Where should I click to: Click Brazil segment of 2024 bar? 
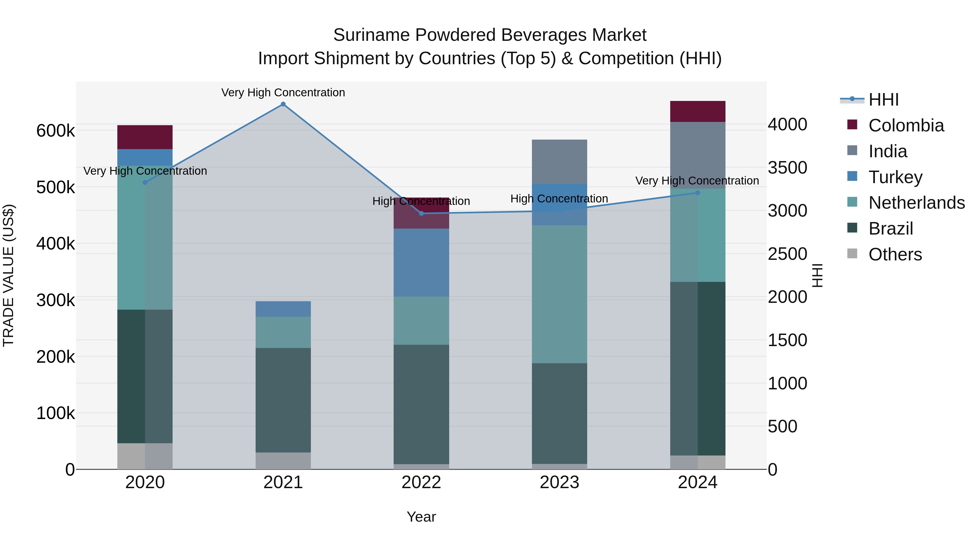(698, 369)
